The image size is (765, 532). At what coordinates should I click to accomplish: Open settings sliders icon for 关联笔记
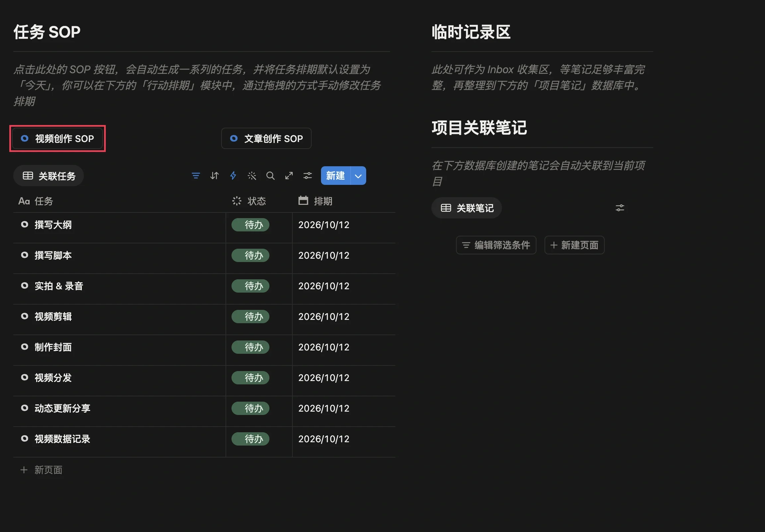620,208
